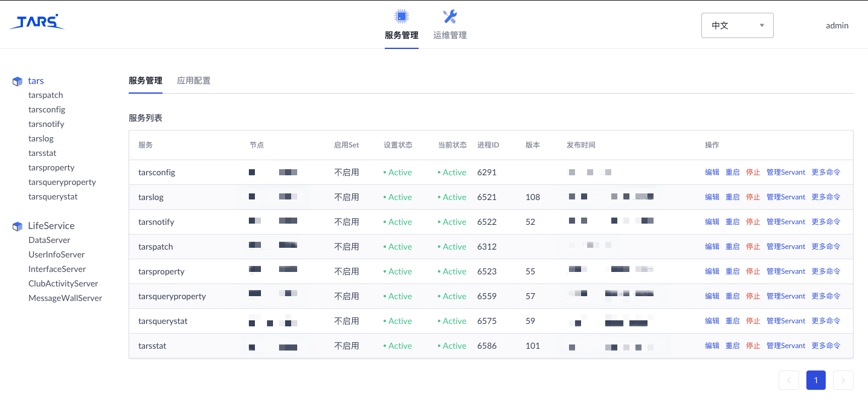Click the 启用Set column header
Screen dimensions: 868x414
click(347, 145)
